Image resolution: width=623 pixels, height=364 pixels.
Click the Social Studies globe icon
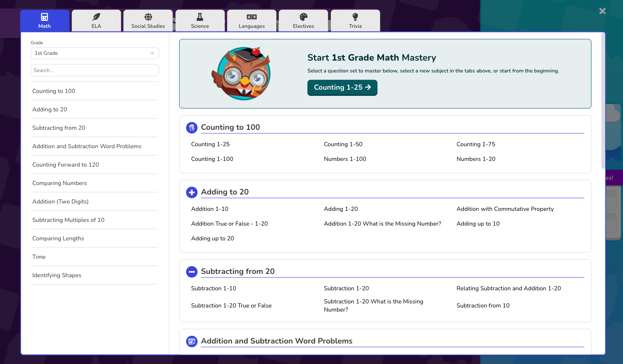coord(148,17)
